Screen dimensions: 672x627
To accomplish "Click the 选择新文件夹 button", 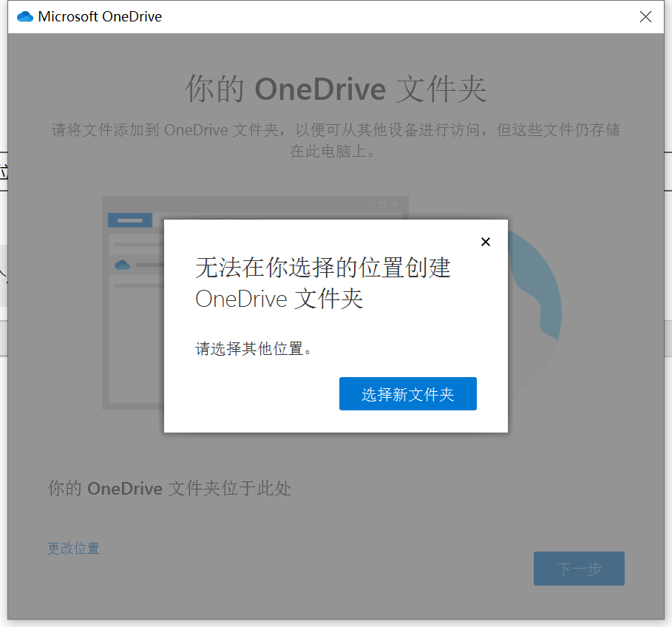I will (x=407, y=393).
